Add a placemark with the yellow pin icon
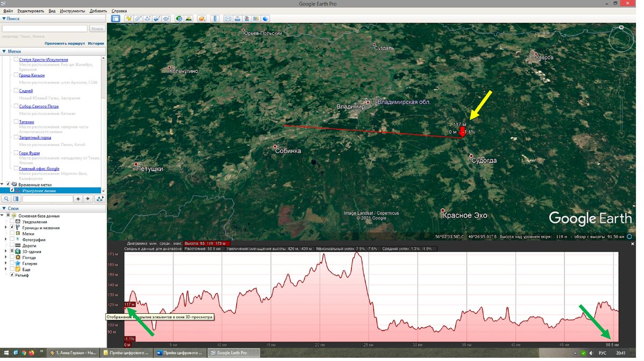The width and height of the screenshot is (644, 361). coord(129,18)
